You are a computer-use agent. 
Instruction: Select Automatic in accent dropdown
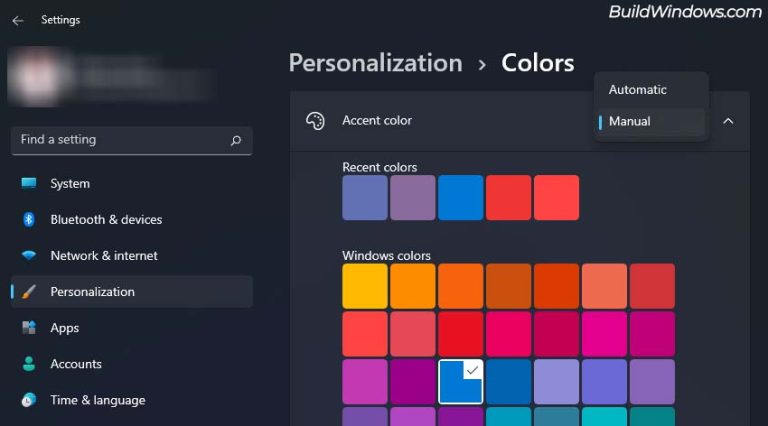(x=651, y=90)
